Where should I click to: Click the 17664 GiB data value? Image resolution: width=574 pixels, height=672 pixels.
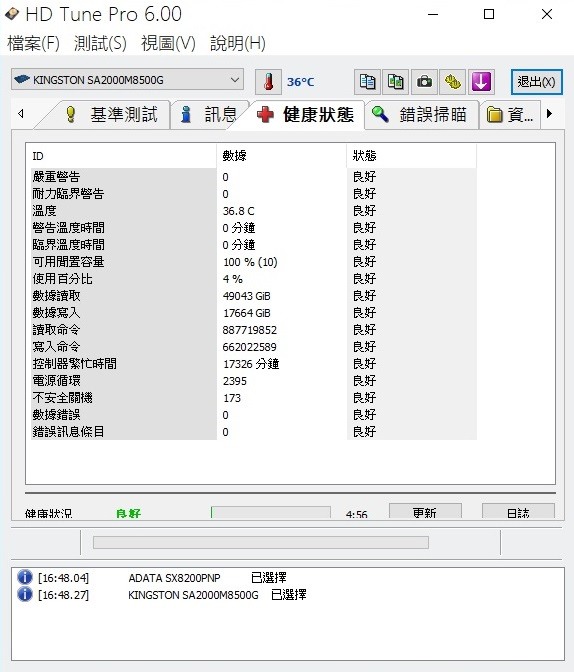point(246,313)
